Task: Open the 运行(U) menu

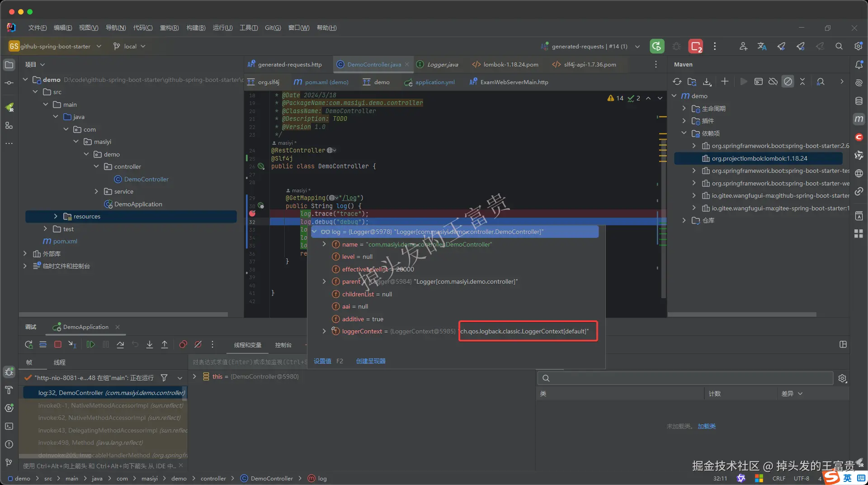Action: 222,28
